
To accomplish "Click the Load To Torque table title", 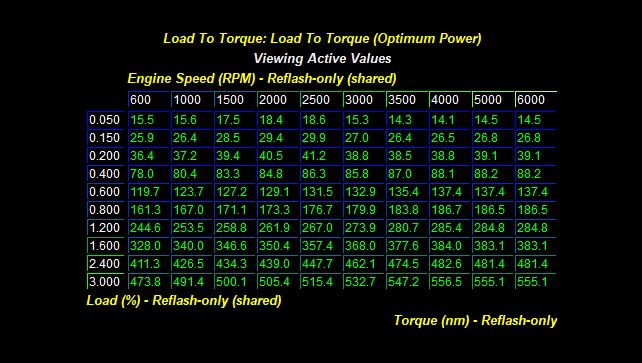I will pyautogui.click(x=322, y=38).
